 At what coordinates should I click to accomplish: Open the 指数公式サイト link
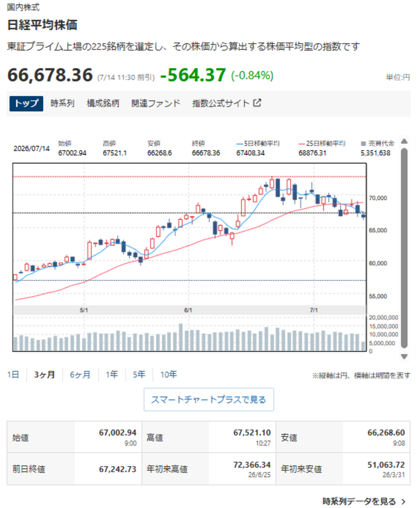click(221, 103)
